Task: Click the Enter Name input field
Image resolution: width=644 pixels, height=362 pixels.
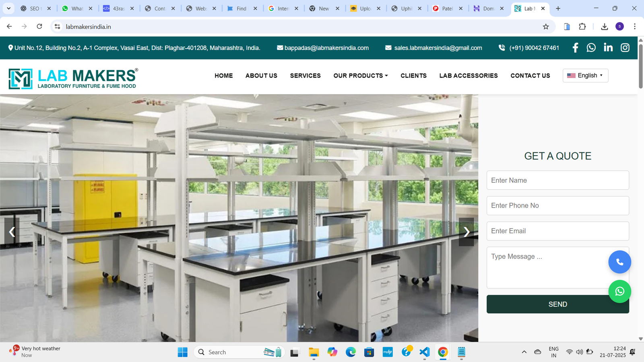Action: click(x=557, y=180)
